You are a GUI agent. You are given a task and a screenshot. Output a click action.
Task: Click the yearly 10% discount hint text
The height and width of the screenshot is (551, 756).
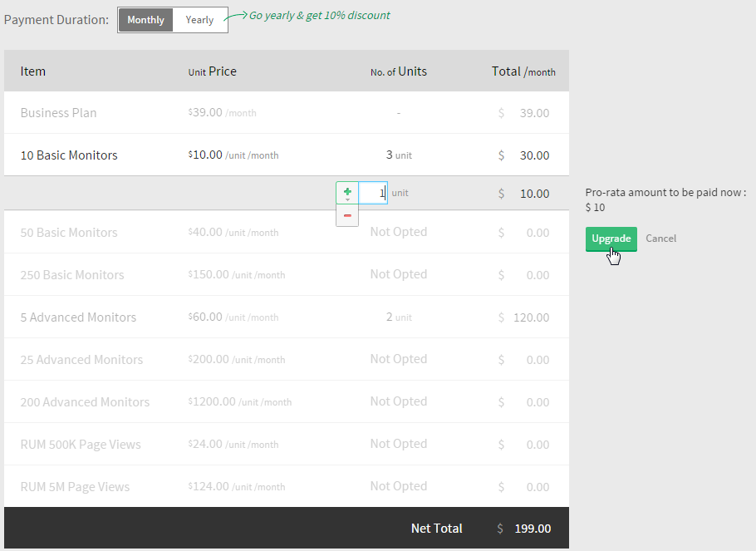[319, 16]
